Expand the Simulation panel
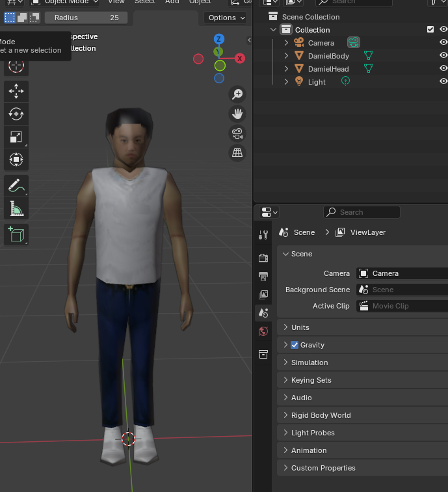 363,362
